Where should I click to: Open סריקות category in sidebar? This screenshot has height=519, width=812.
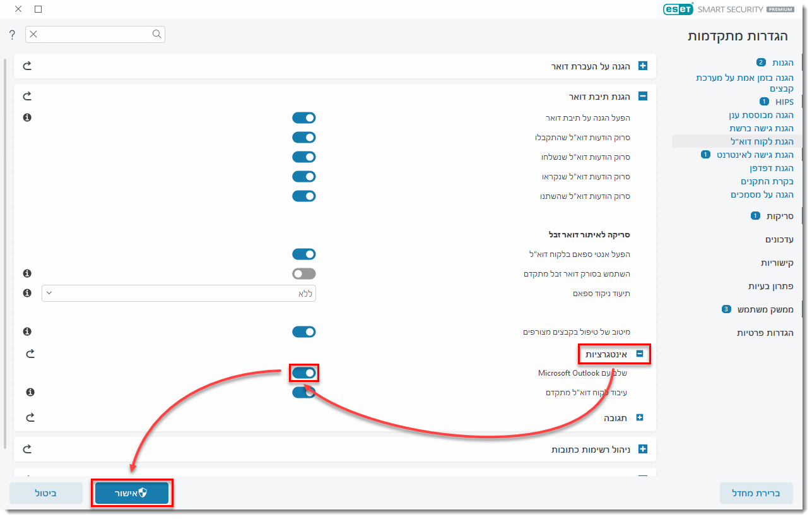[x=780, y=216]
